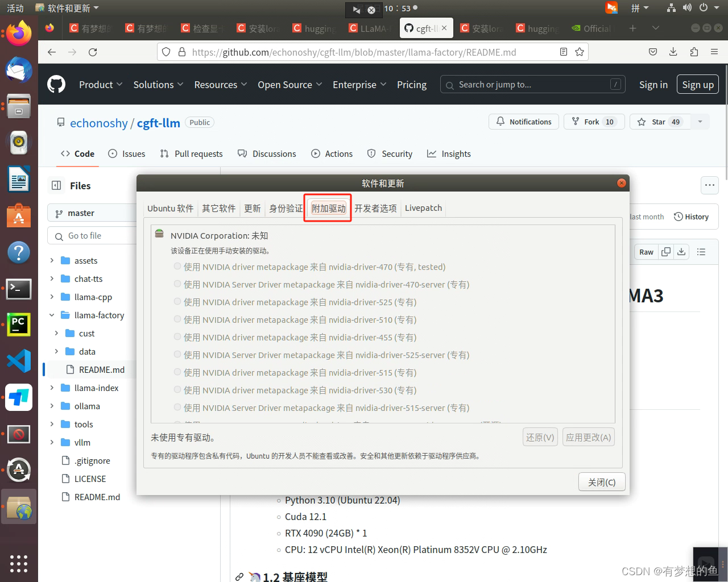This screenshot has height=582, width=728.
Task: Click the Sign up button
Action: pyautogui.click(x=698, y=85)
